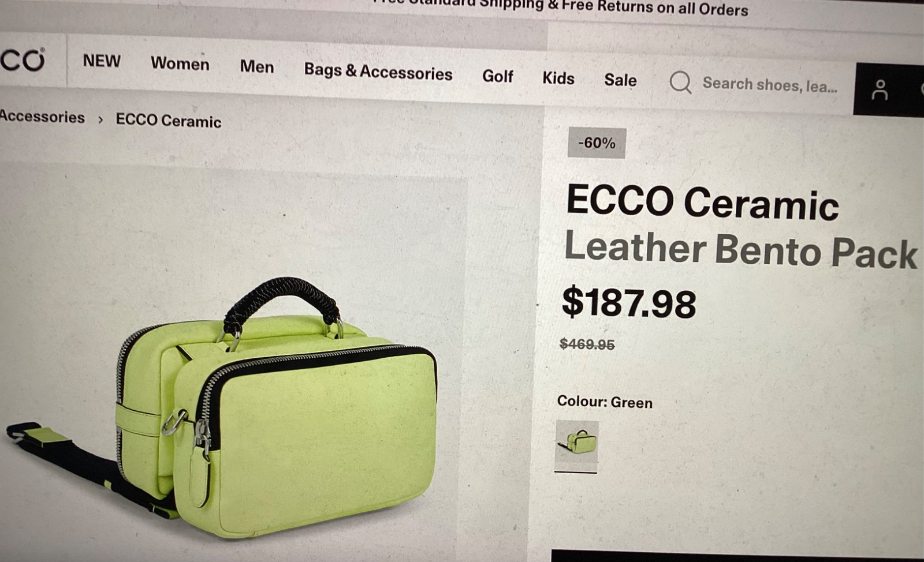Screen dimensions: 924x562
Task: Click the ECCO logo
Action: (23, 60)
